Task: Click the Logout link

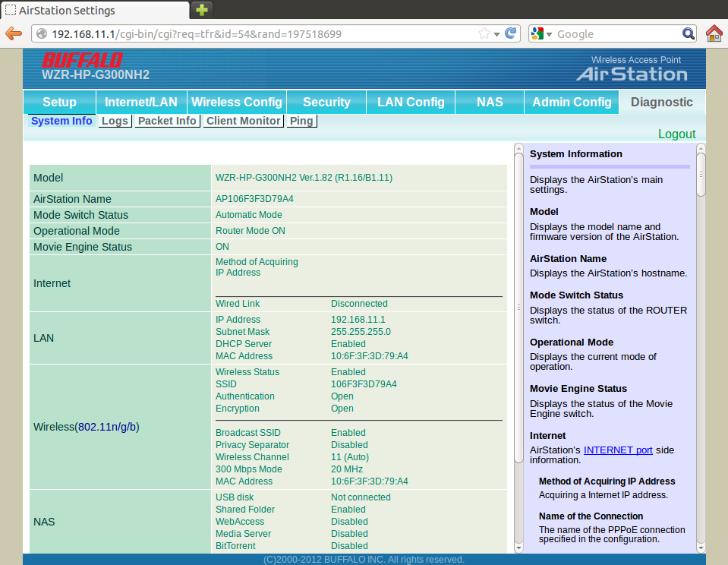Action: point(676,134)
